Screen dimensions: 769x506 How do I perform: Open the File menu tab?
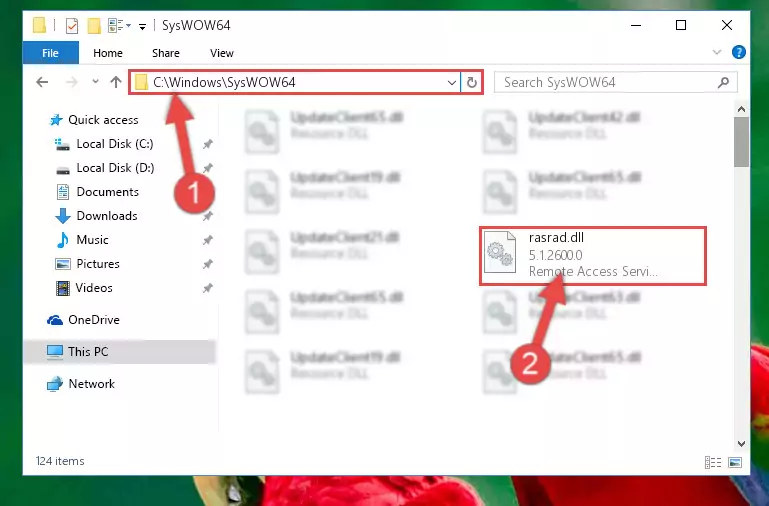pos(51,53)
